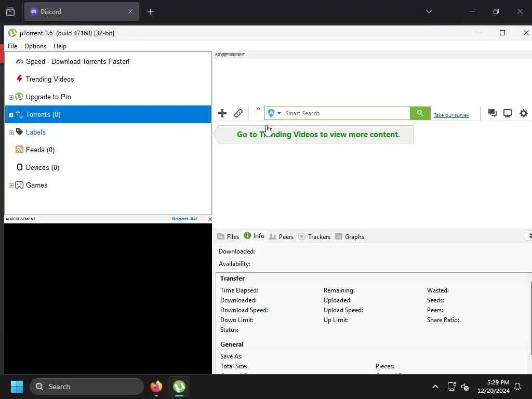Click the muted volume tray icon
Screen dimensions: 532x399
(465, 387)
